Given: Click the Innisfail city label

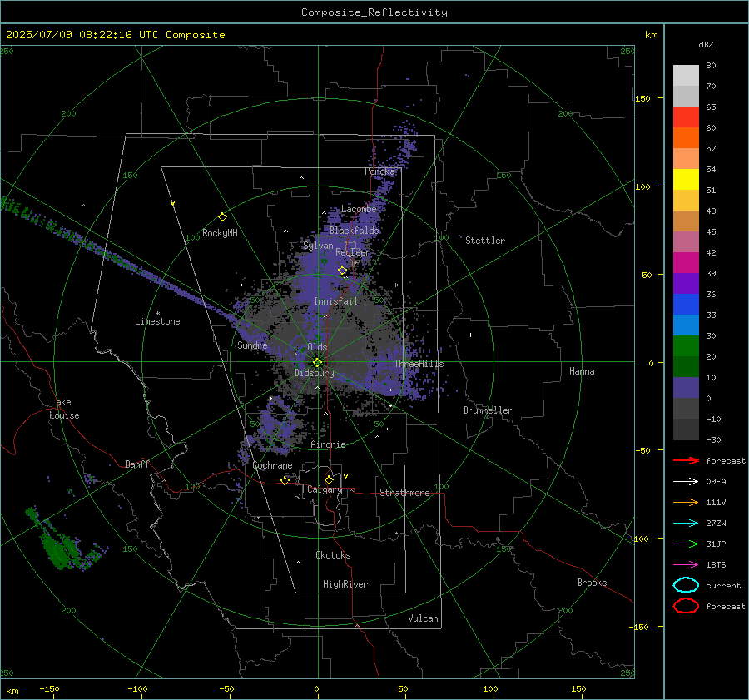Looking at the screenshot, I should (x=335, y=301).
